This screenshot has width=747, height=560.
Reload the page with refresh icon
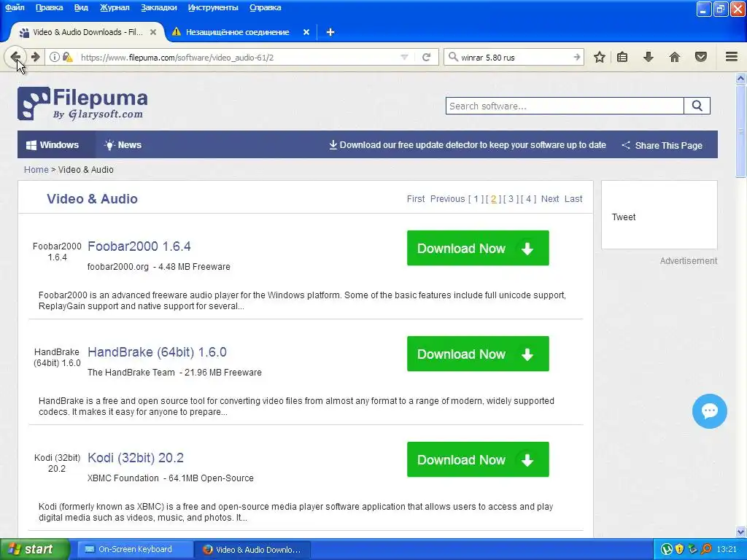426,57
